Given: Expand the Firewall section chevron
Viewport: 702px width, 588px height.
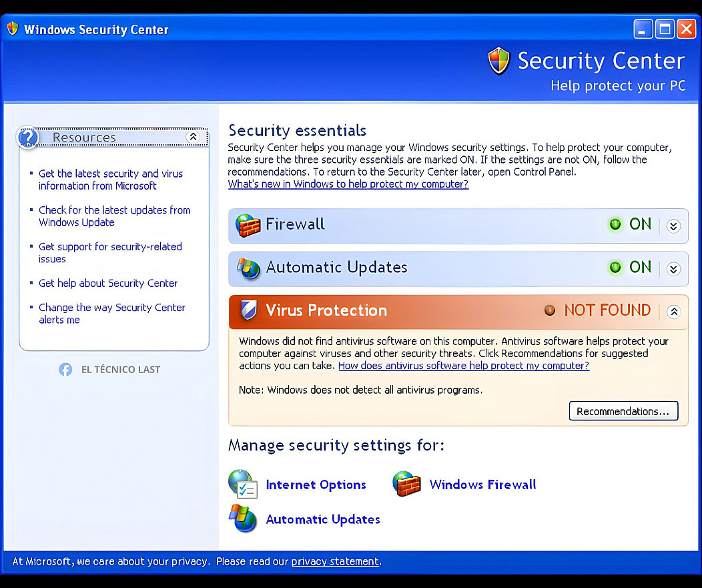Looking at the screenshot, I should pyautogui.click(x=673, y=226).
